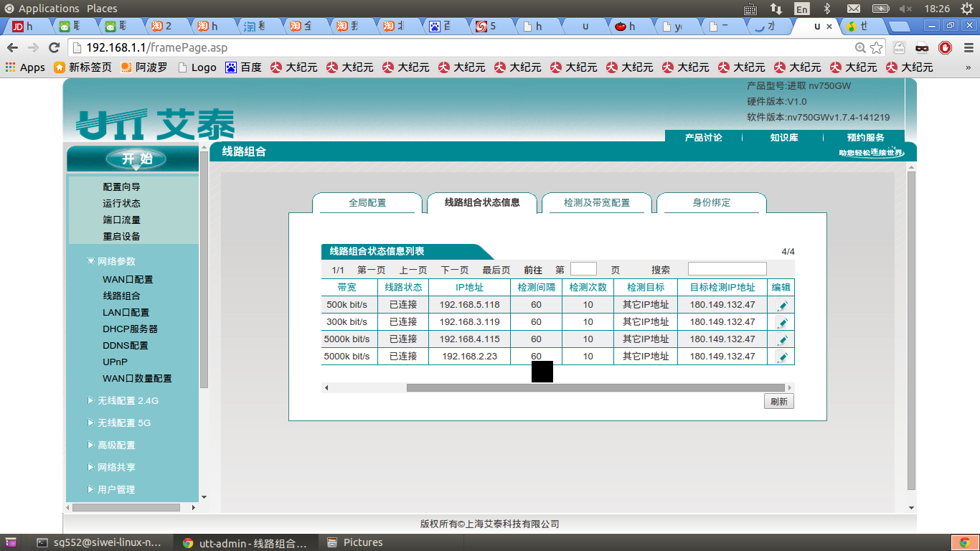Expand the 无线配置 2.4G section
Screen dimensions: 980x551
click(x=128, y=401)
